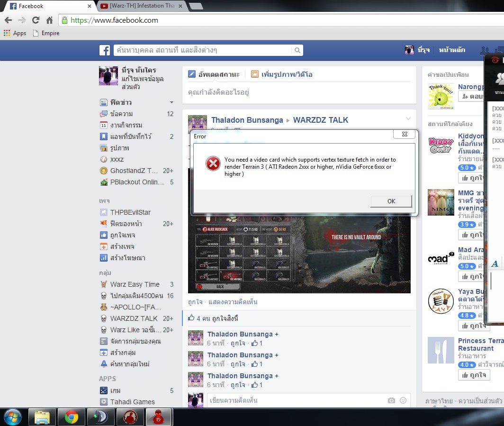Click the Facebook logo to go home
504x426 pixels.
coord(104,50)
